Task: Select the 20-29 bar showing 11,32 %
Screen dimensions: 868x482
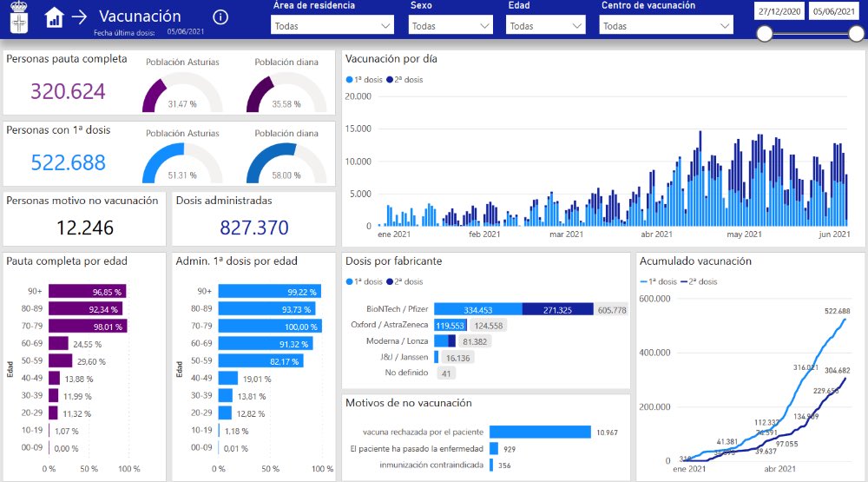Action: tap(53, 413)
